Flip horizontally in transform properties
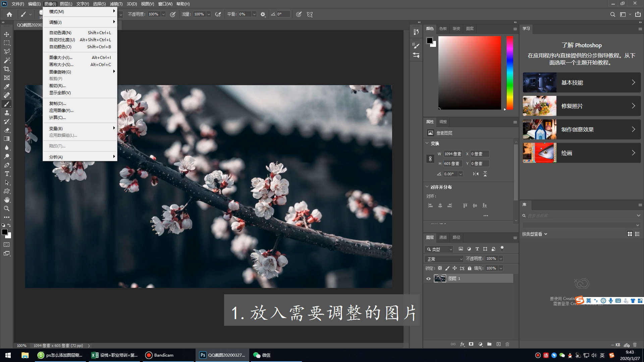 [x=476, y=174]
